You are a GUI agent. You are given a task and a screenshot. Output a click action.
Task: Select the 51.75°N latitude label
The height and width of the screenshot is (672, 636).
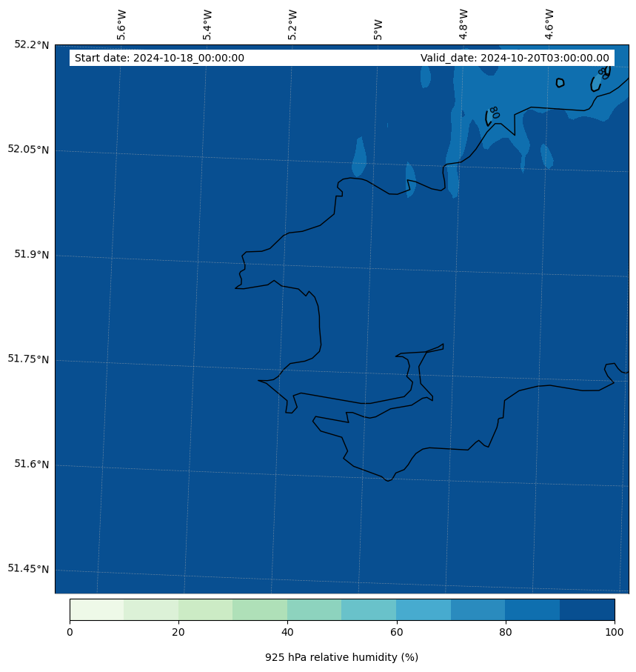[29, 359]
